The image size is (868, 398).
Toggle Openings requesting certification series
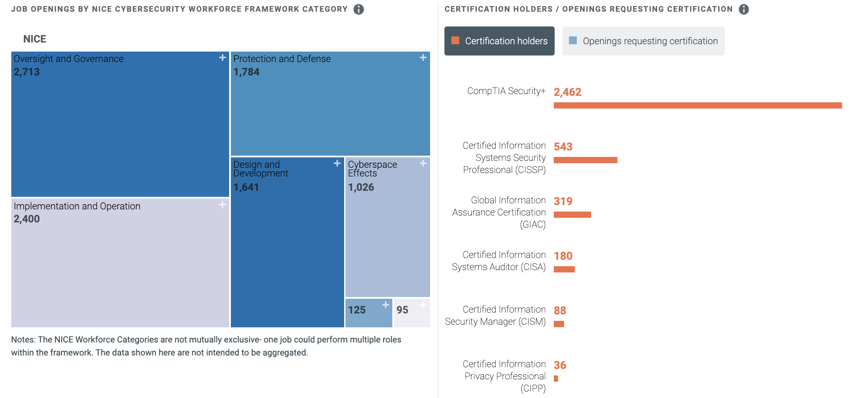[x=643, y=41]
